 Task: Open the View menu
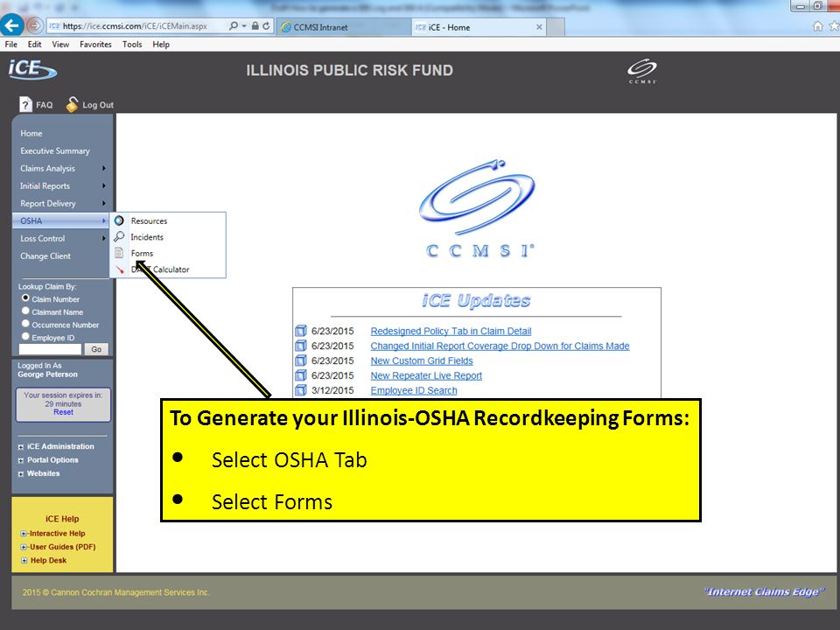click(x=60, y=45)
